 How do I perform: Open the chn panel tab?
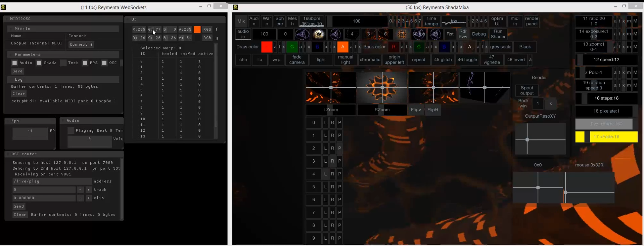point(243,60)
